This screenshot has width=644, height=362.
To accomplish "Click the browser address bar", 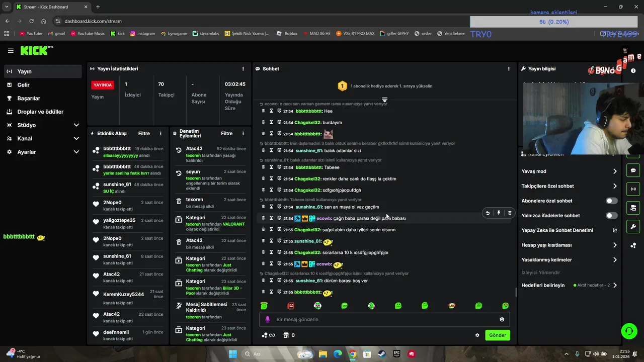I will coord(262,21).
